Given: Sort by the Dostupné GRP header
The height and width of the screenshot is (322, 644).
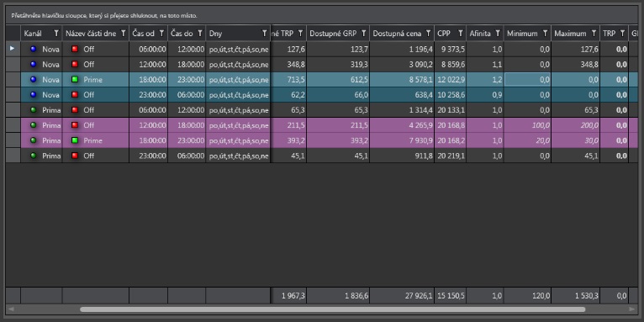Looking at the screenshot, I should pos(333,34).
